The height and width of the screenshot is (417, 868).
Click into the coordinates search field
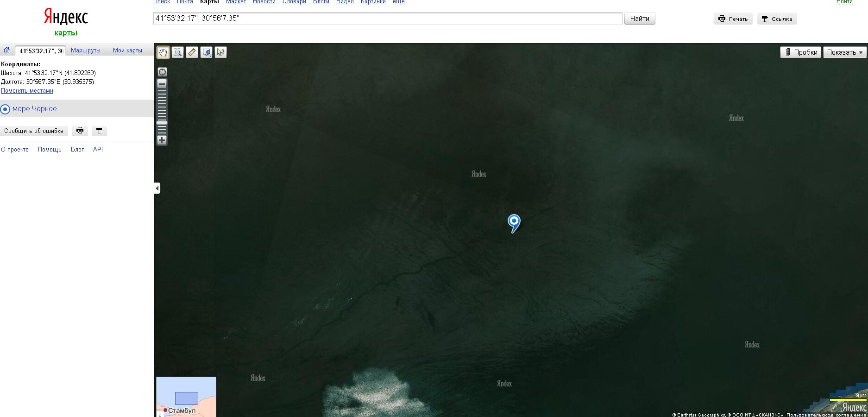click(x=387, y=19)
